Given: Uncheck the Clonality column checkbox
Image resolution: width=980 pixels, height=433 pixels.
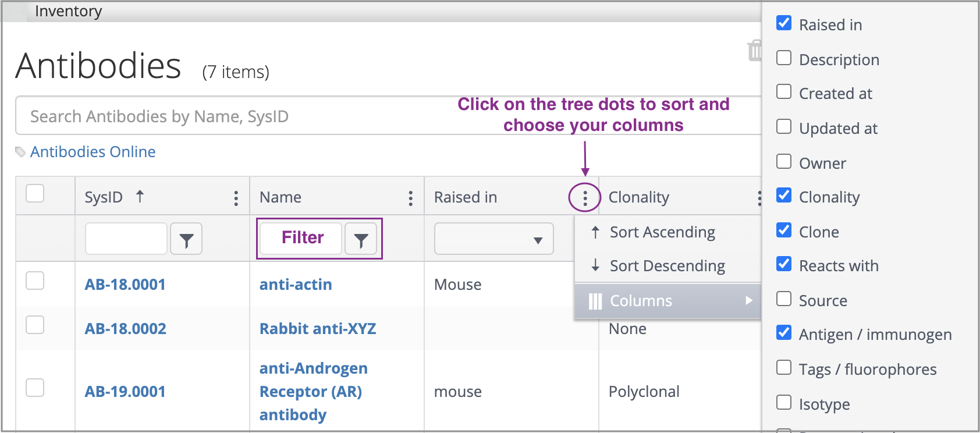Looking at the screenshot, I should pos(784,196).
